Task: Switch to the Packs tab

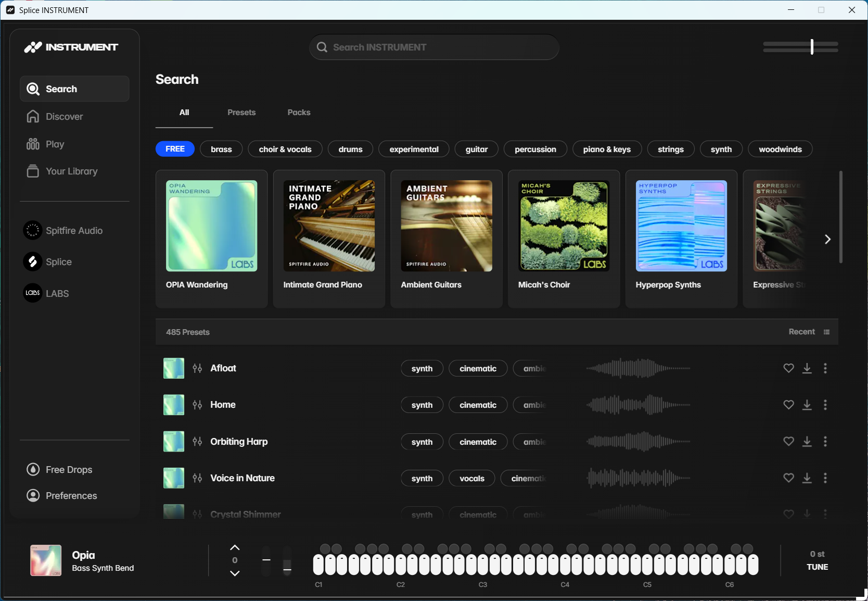Action: point(299,112)
